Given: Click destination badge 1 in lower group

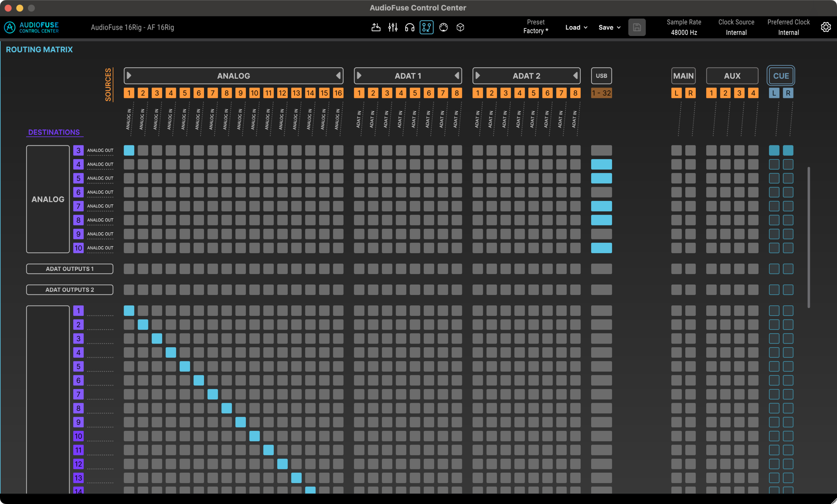Looking at the screenshot, I should (78, 311).
